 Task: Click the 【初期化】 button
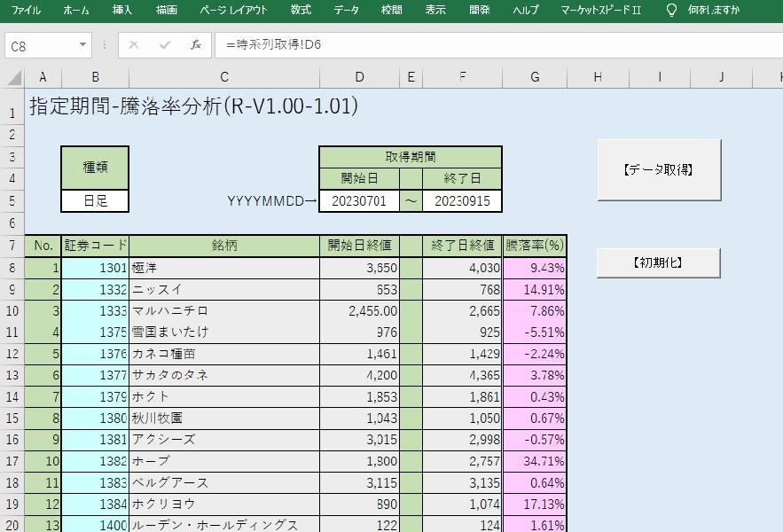point(659,262)
